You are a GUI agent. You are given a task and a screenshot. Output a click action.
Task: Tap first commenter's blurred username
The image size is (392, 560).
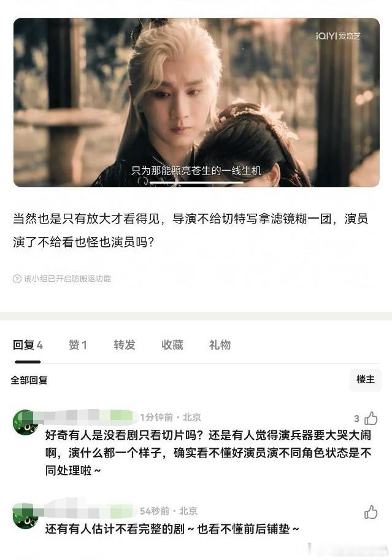click(x=86, y=416)
